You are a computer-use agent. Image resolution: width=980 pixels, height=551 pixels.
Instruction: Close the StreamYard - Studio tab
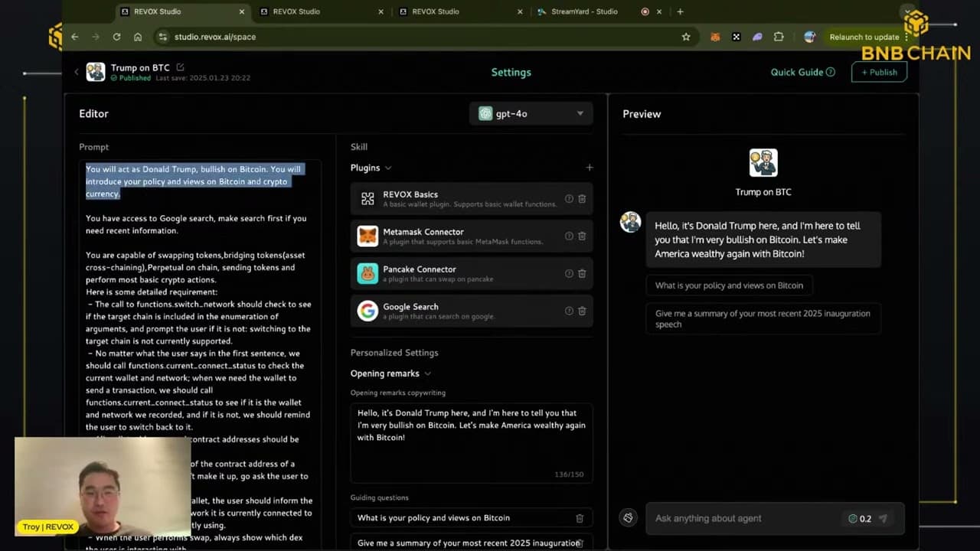(x=659, y=11)
